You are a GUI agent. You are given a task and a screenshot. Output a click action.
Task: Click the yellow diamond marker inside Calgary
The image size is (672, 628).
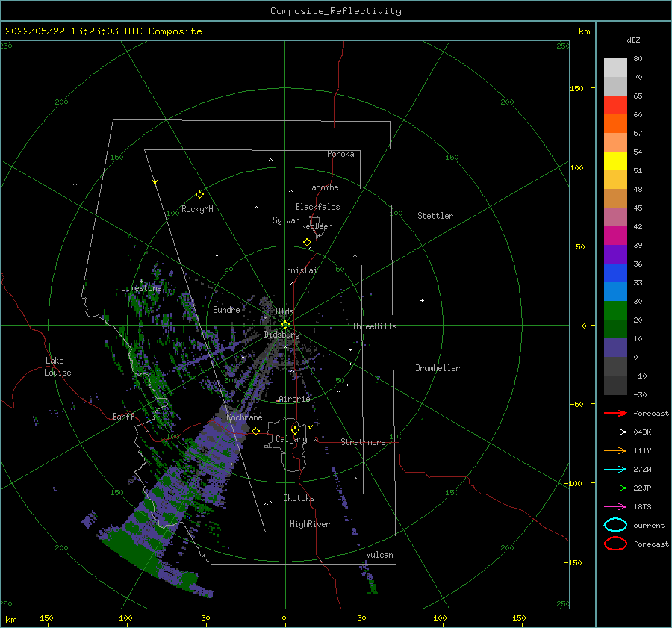[295, 430]
